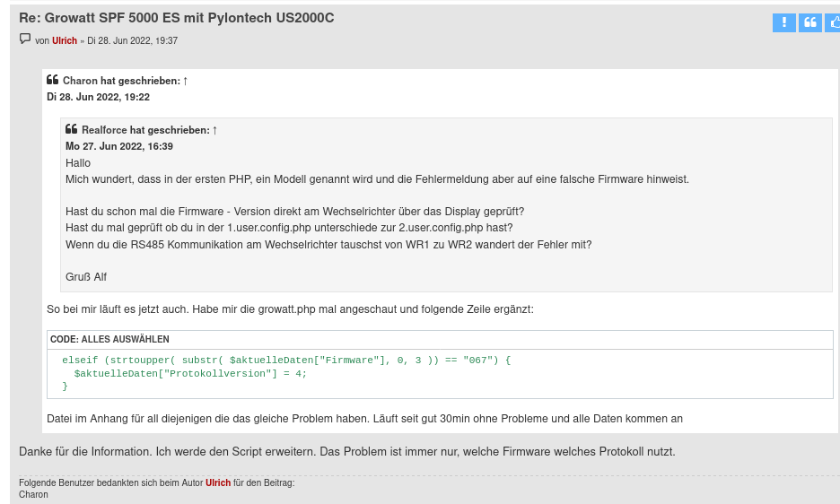Quote Ulrich's post using the quote button

tap(809, 22)
